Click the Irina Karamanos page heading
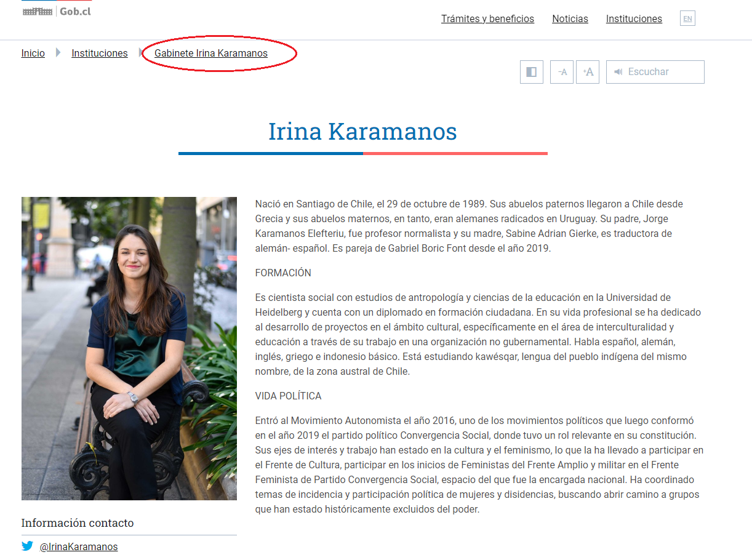 pyautogui.click(x=362, y=132)
